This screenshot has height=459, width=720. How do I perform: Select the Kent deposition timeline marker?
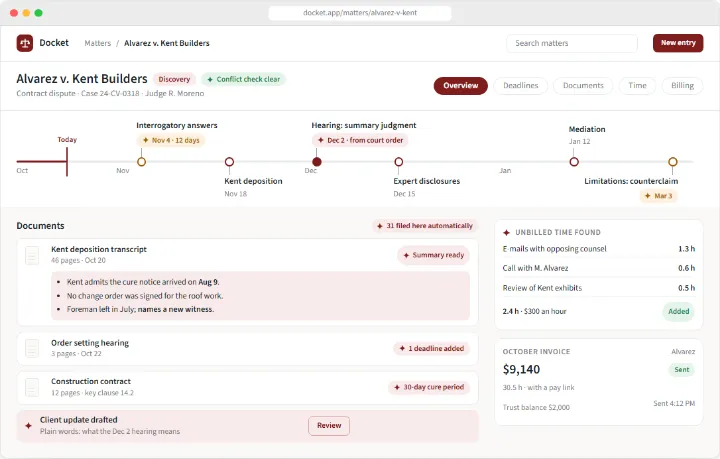[230, 162]
